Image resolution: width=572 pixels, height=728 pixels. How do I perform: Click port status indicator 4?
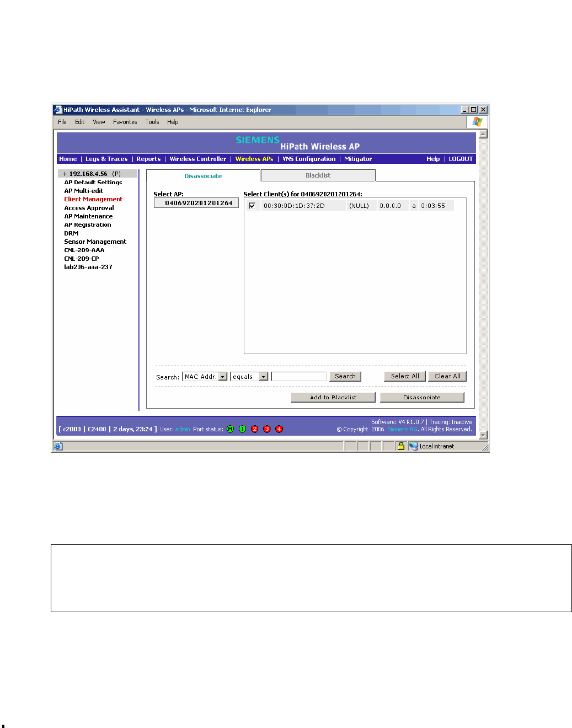[x=279, y=429]
